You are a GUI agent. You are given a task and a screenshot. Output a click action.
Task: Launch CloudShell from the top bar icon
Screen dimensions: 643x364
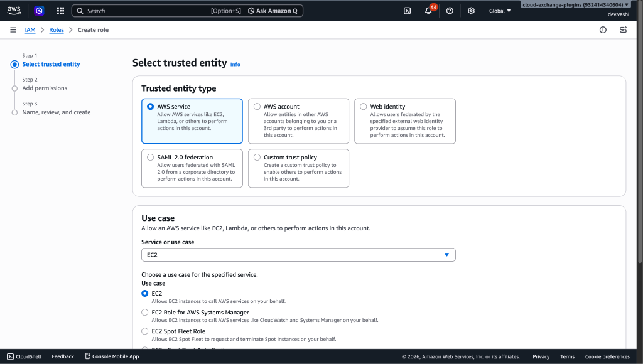407,11
